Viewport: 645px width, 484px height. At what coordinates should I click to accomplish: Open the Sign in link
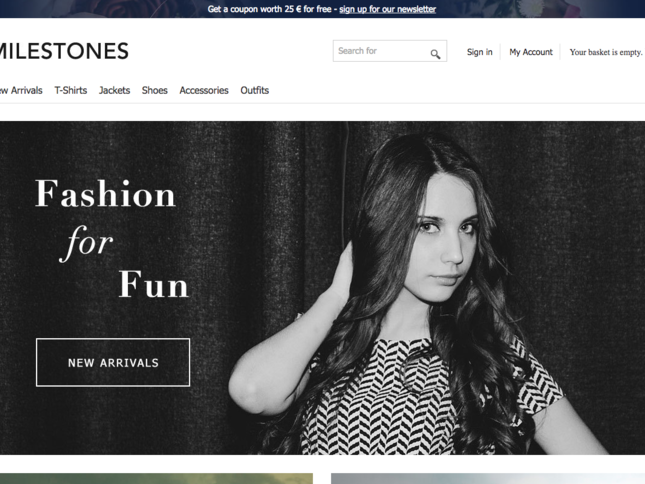click(x=479, y=52)
